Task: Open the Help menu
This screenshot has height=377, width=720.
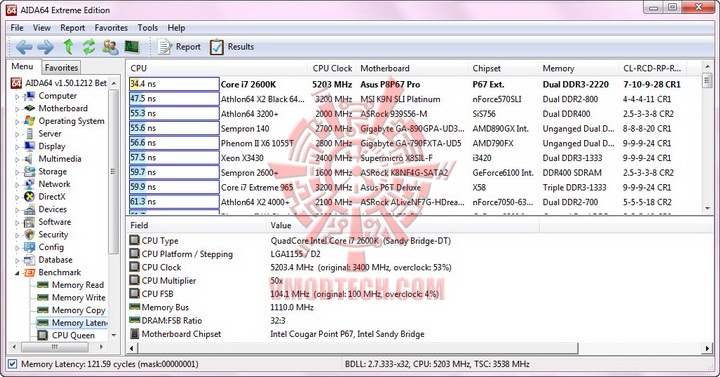Action: (176, 28)
